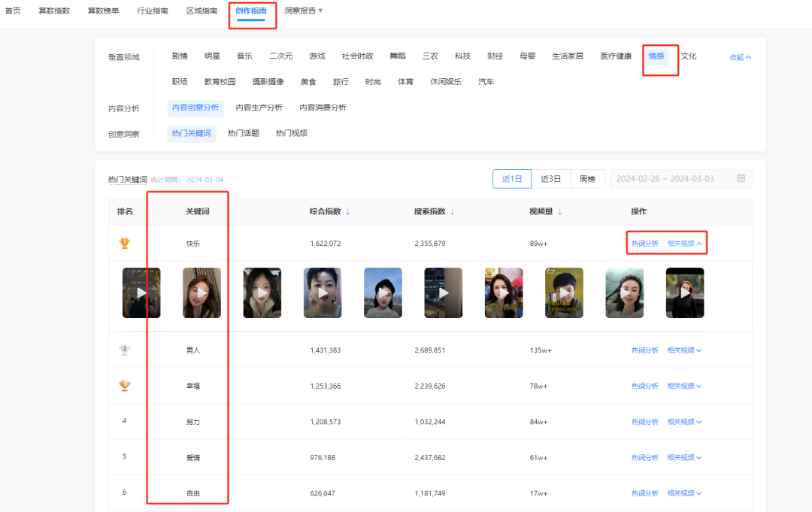Select the 热门话题 tab
812x512 pixels.
[x=243, y=133]
